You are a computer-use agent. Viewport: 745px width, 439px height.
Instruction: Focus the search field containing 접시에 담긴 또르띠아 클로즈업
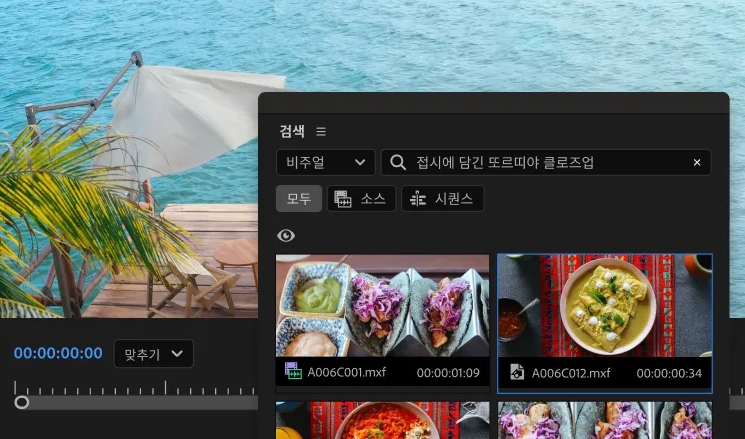tap(546, 162)
